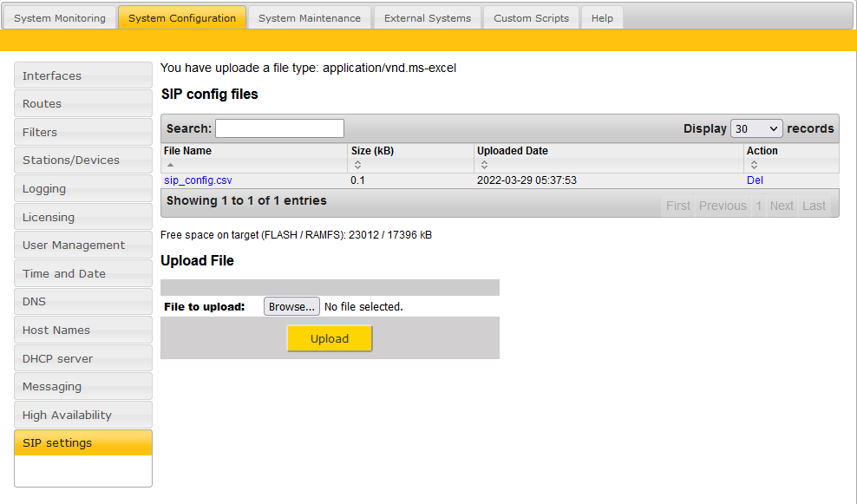The height and width of the screenshot is (504, 857).
Task: Open the System Maintenance tab
Action: pos(309,18)
